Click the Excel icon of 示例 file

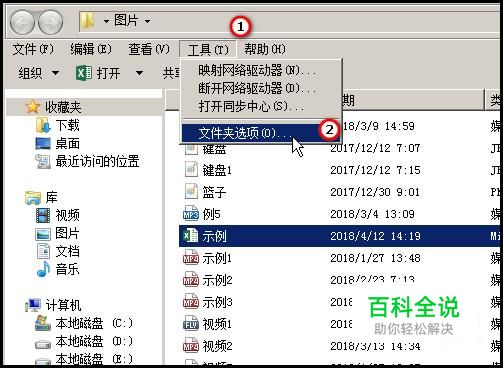(x=191, y=236)
